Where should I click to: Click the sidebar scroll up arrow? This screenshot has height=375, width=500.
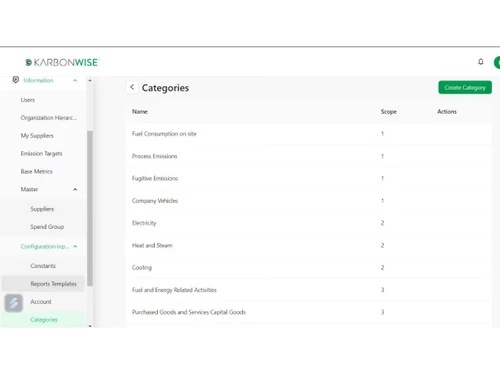coord(90,80)
